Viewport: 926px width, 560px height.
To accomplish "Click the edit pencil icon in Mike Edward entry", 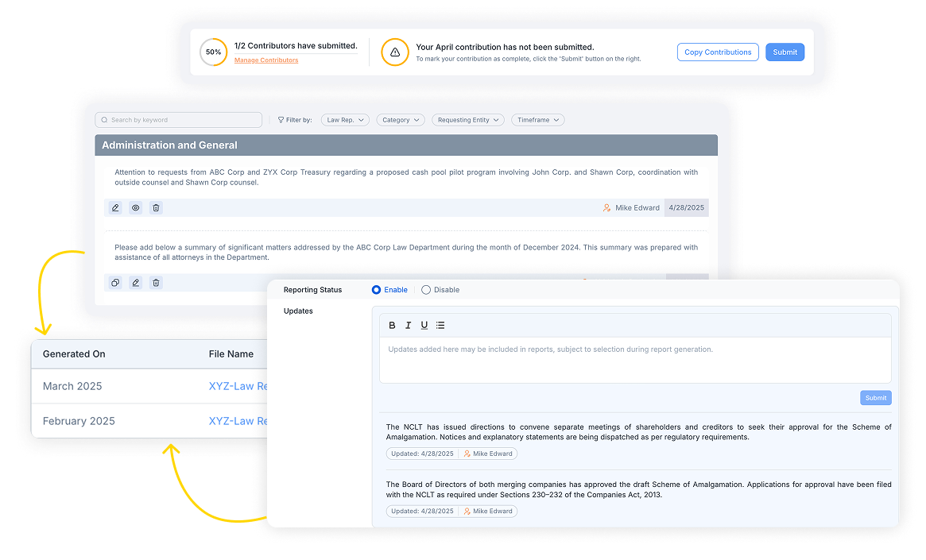I will tap(115, 207).
